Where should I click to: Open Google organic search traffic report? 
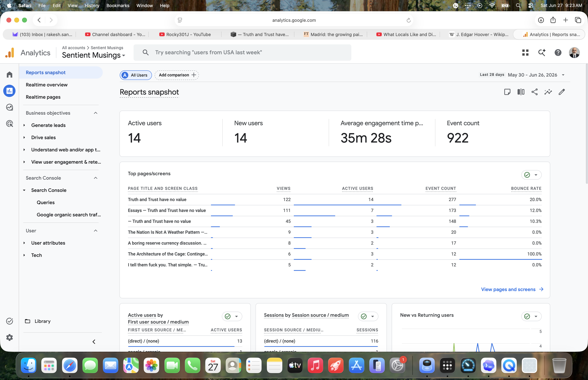[69, 215]
